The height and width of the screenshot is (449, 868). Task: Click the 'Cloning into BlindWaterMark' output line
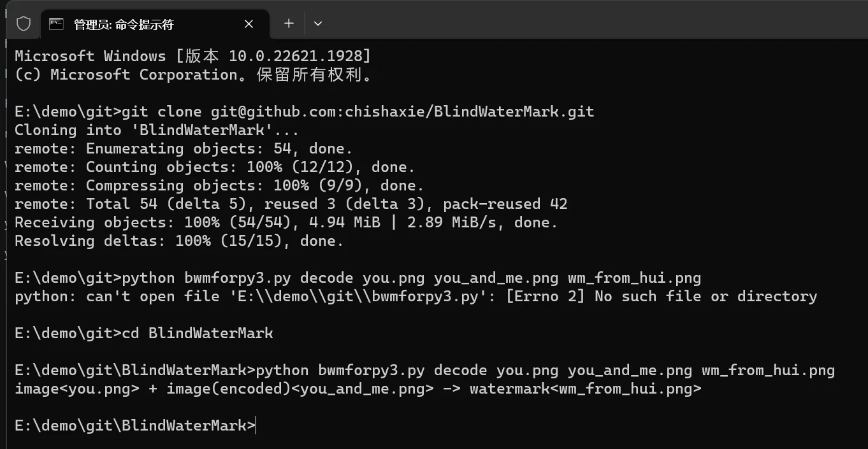(x=157, y=130)
